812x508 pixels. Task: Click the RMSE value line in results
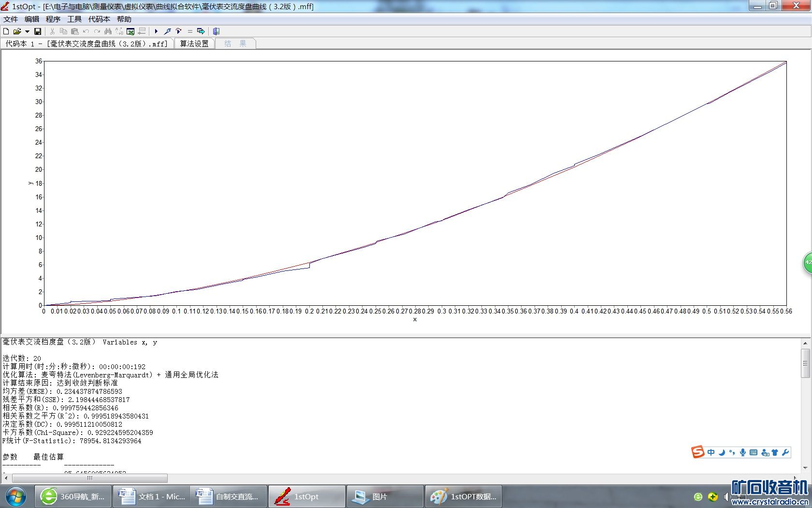tap(62, 391)
